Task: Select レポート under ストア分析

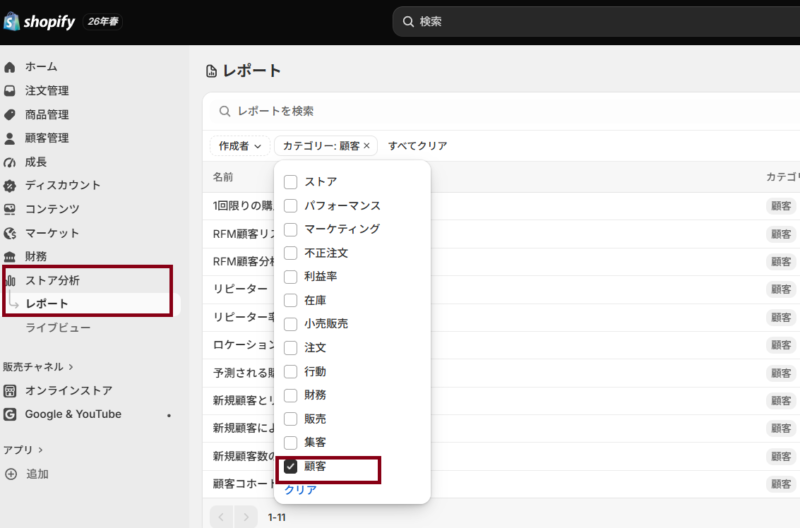Action: click(x=47, y=304)
